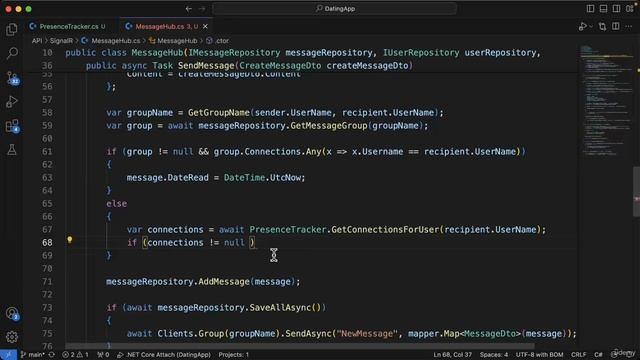
Task: Open the Explorer view in activity bar
Action: (x=12, y=29)
